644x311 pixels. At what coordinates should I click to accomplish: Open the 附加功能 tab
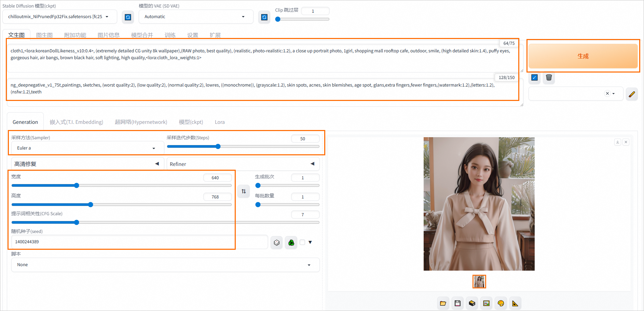coord(75,35)
